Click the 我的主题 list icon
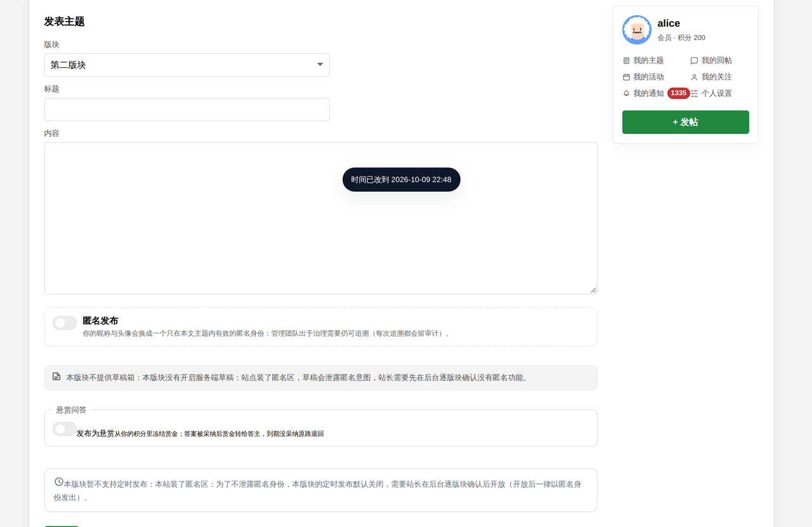Screen dimensions: 812x527 coord(627,60)
